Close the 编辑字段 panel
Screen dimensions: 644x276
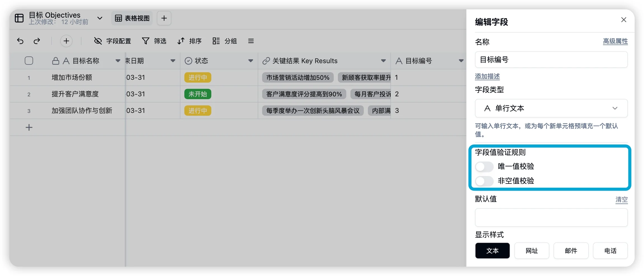pyautogui.click(x=624, y=20)
